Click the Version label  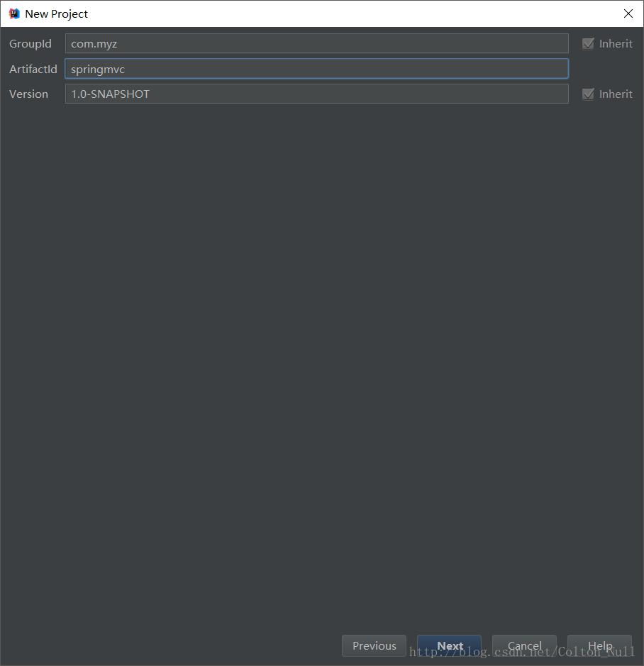28,94
